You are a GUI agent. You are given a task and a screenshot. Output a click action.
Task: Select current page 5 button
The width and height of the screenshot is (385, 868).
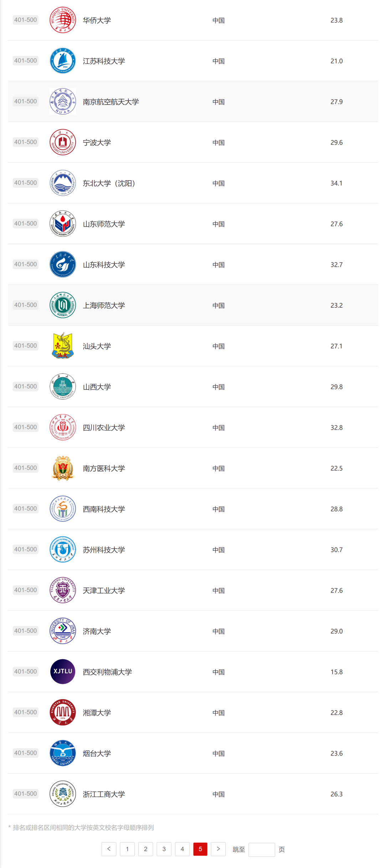click(x=200, y=849)
